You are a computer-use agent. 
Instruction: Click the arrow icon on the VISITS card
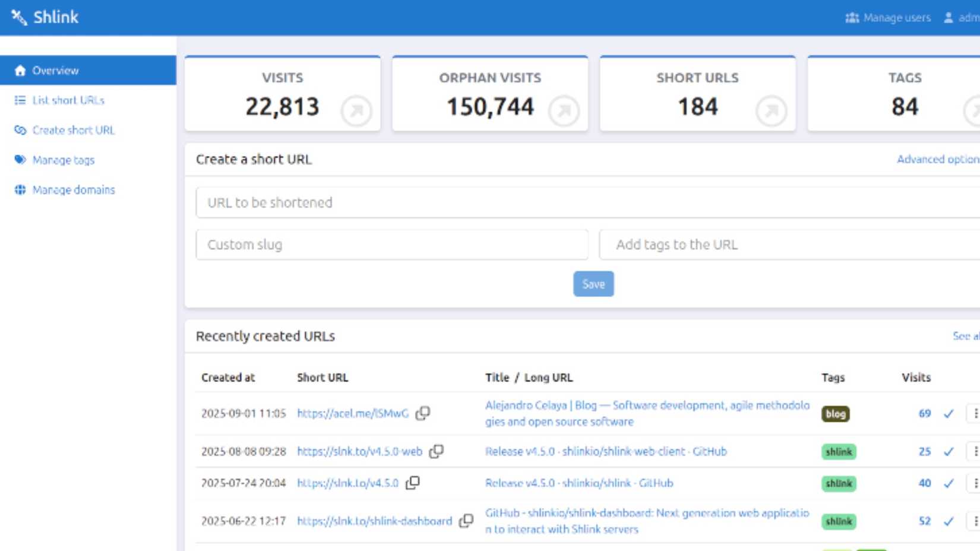pos(355,111)
